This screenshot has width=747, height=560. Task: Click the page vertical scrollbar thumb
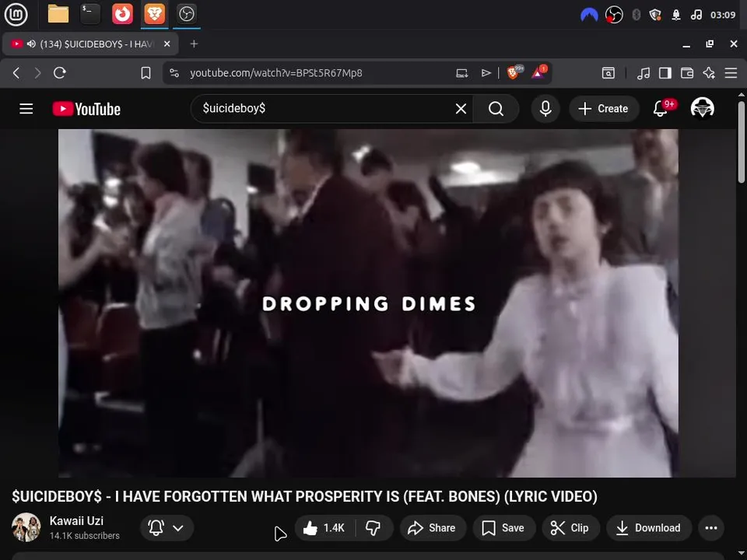[x=742, y=142]
